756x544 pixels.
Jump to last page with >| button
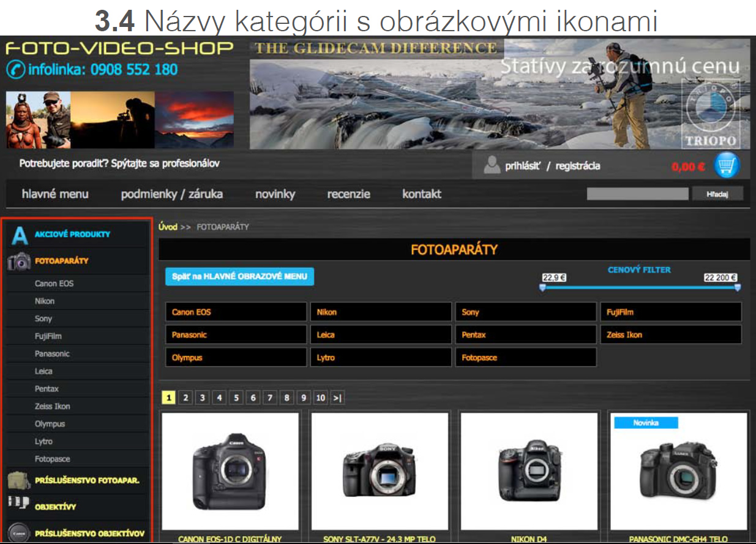click(x=337, y=398)
